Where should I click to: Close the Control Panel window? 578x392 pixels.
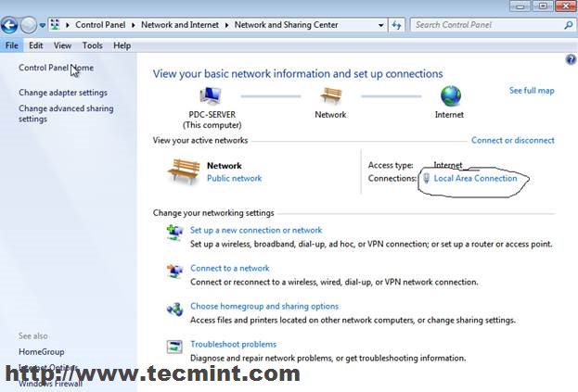pyautogui.click(x=565, y=6)
